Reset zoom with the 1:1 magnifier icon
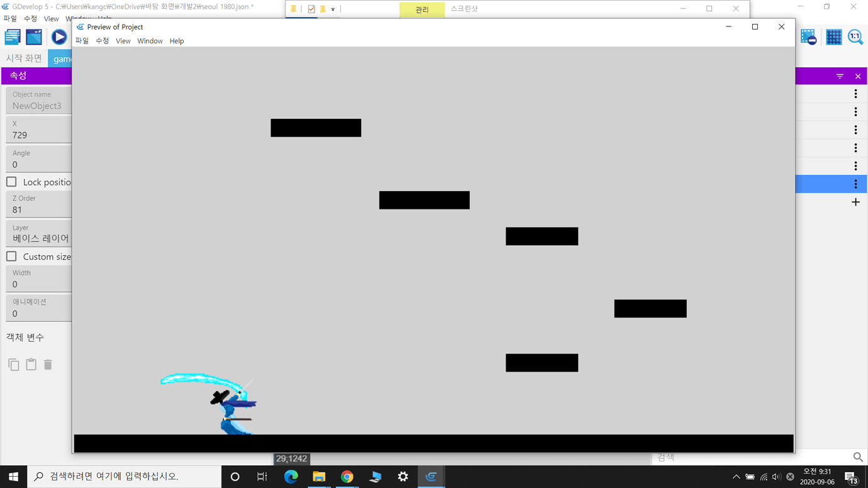Viewport: 868px width, 488px height. point(856,36)
